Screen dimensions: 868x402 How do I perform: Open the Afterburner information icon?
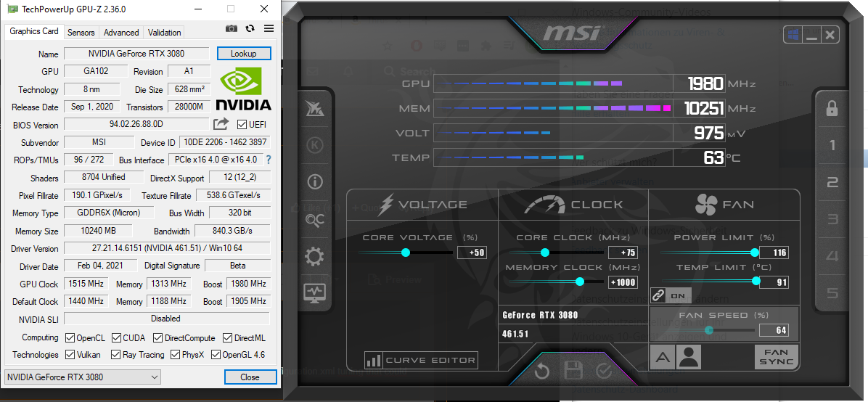(315, 181)
